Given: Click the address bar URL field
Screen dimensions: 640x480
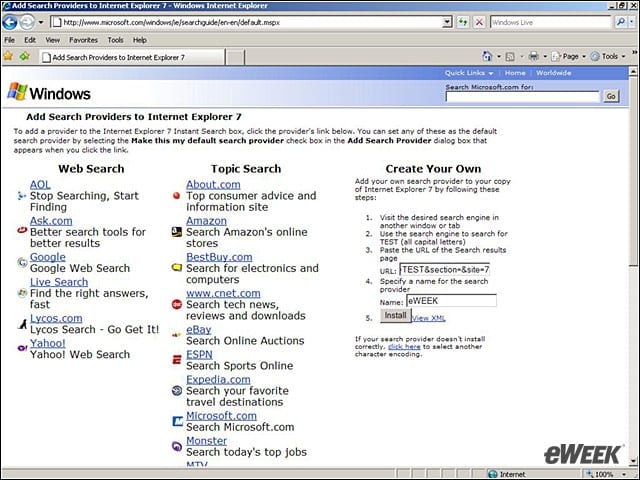Looking at the screenshot, I should click(247, 22).
